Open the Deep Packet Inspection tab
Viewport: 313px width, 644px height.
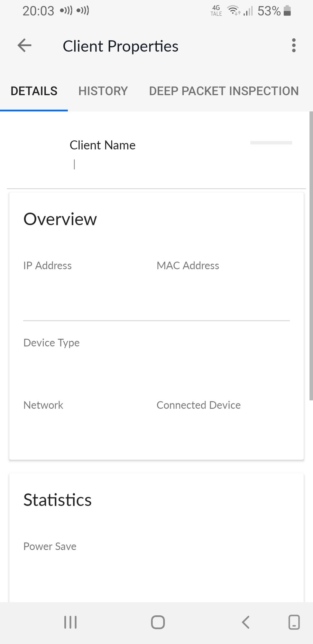[224, 91]
